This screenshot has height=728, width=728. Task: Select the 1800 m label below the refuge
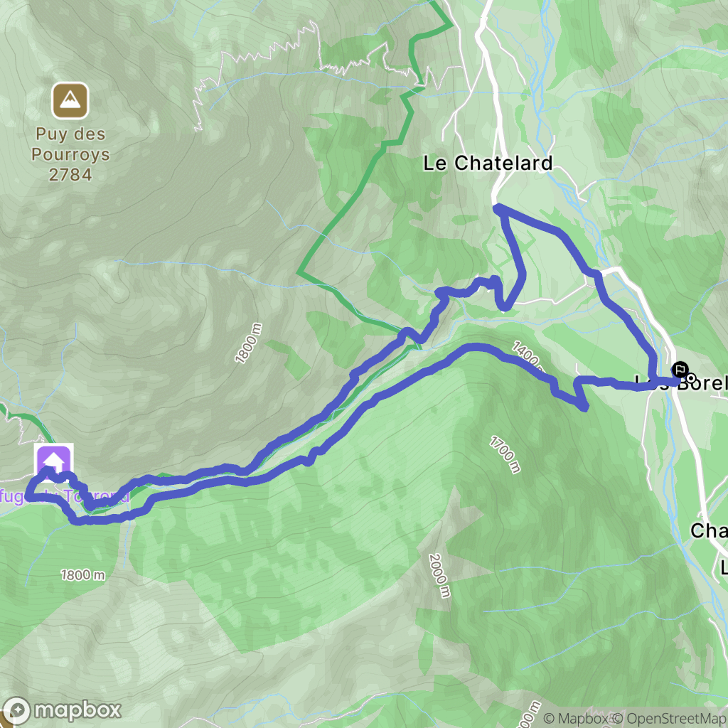click(83, 574)
